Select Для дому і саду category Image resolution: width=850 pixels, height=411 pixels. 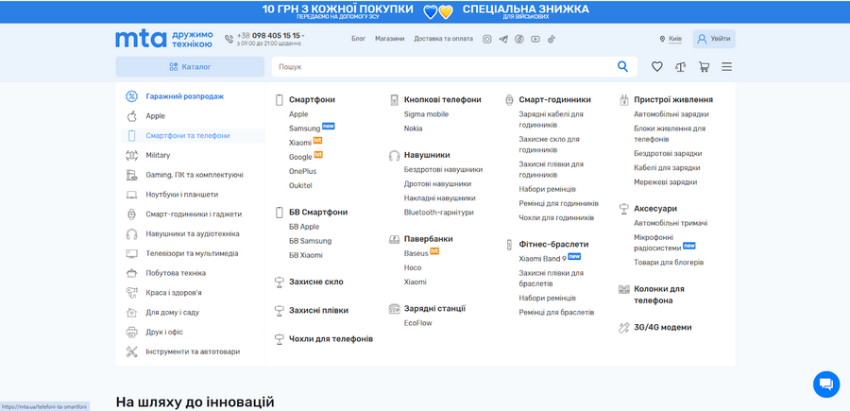tap(172, 312)
